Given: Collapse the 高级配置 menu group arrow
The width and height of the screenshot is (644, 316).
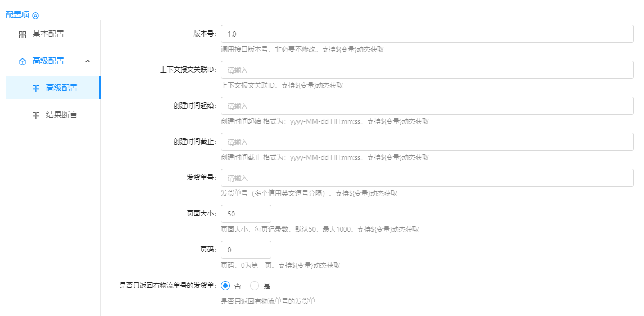Looking at the screenshot, I should pyautogui.click(x=88, y=61).
